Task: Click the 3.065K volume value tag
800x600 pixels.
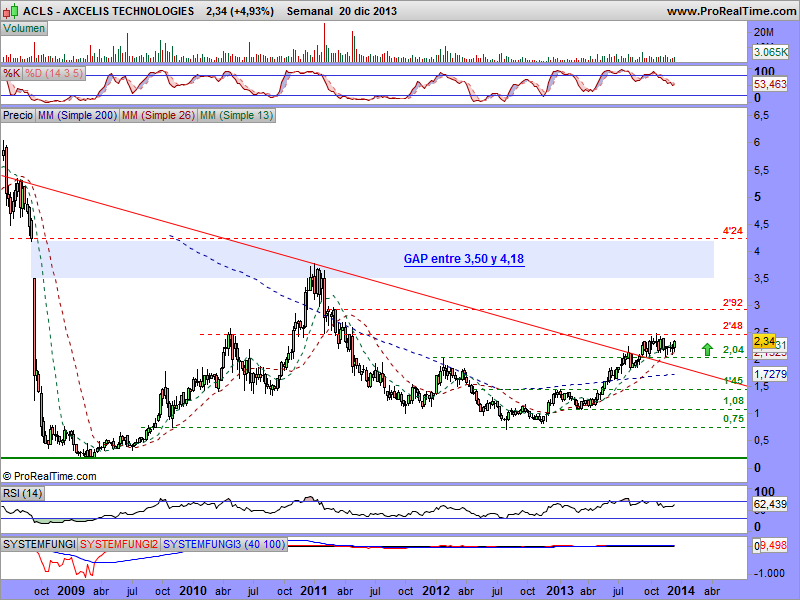Action: (x=770, y=52)
